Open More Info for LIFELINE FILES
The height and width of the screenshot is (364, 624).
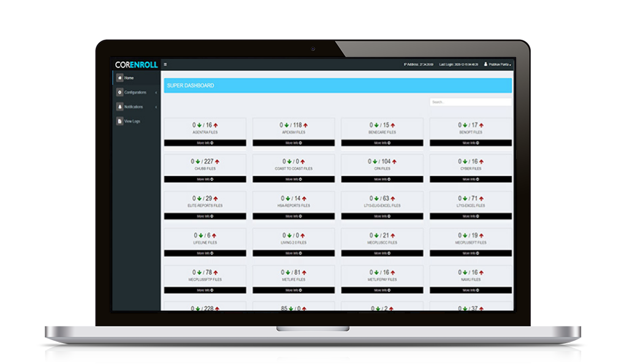click(x=204, y=252)
